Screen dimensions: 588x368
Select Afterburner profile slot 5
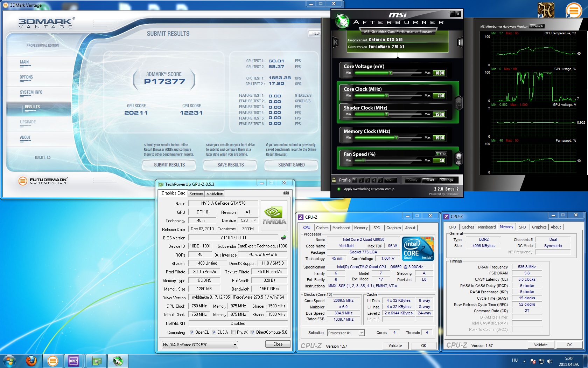(380, 180)
